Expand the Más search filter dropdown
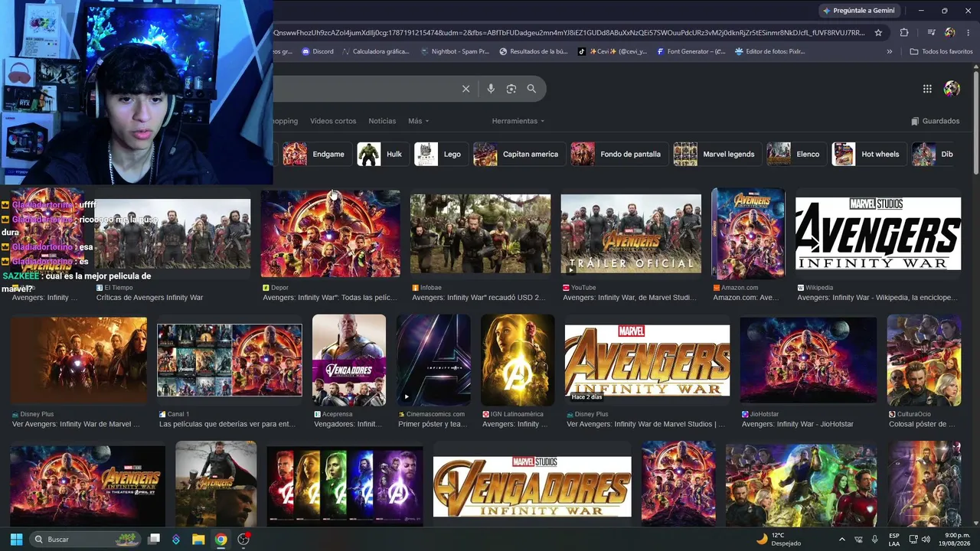This screenshot has height=551, width=980. coord(418,121)
